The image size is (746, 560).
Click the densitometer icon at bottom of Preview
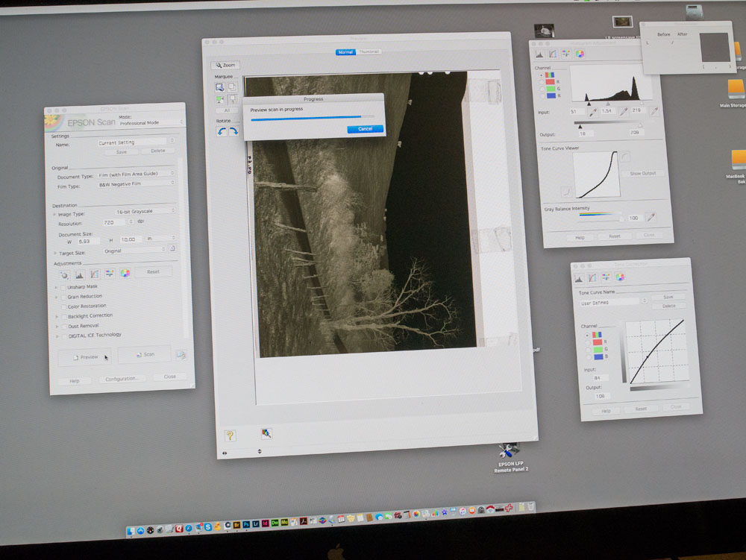pos(266,433)
